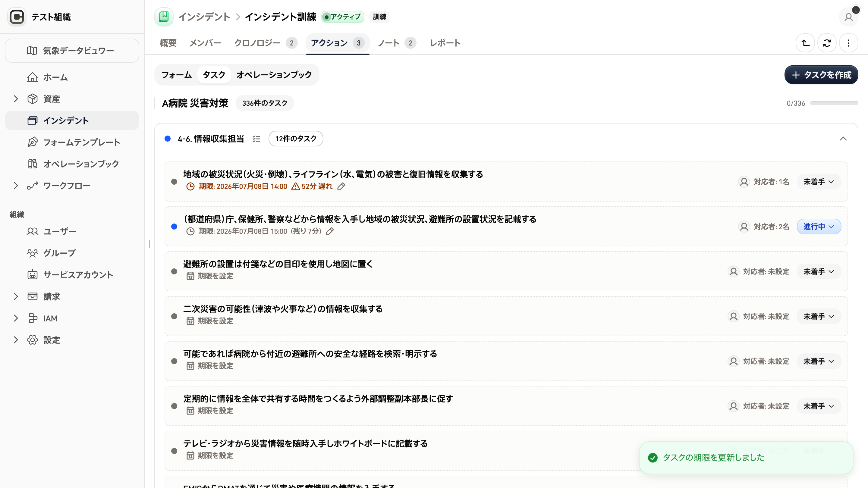Set deadline for テレビ・ラジオから災害情報 task
This screenshot has height=488, width=868.
pyautogui.click(x=209, y=456)
